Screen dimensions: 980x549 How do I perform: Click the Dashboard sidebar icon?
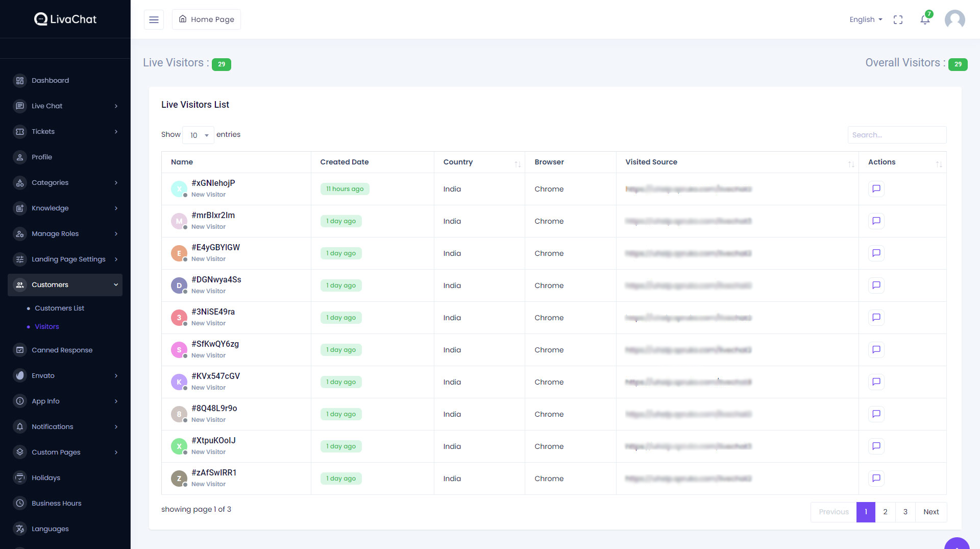pyautogui.click(x=20, y=81)
